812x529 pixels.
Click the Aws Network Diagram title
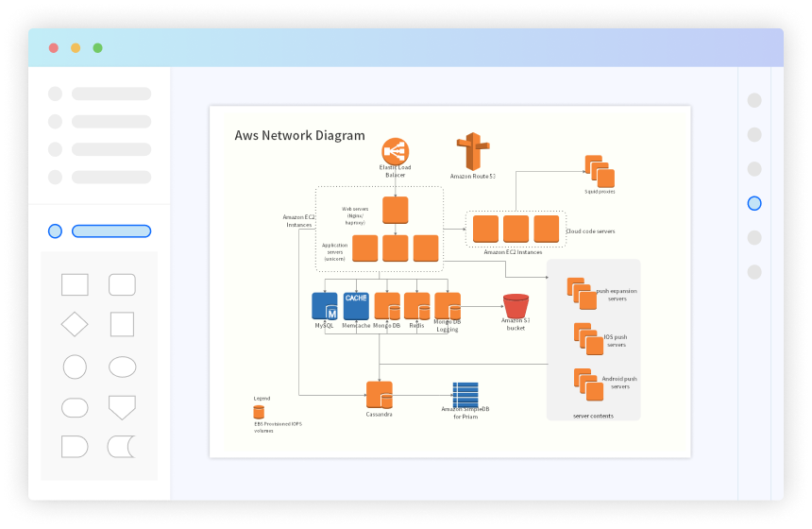tap(300, 135)
